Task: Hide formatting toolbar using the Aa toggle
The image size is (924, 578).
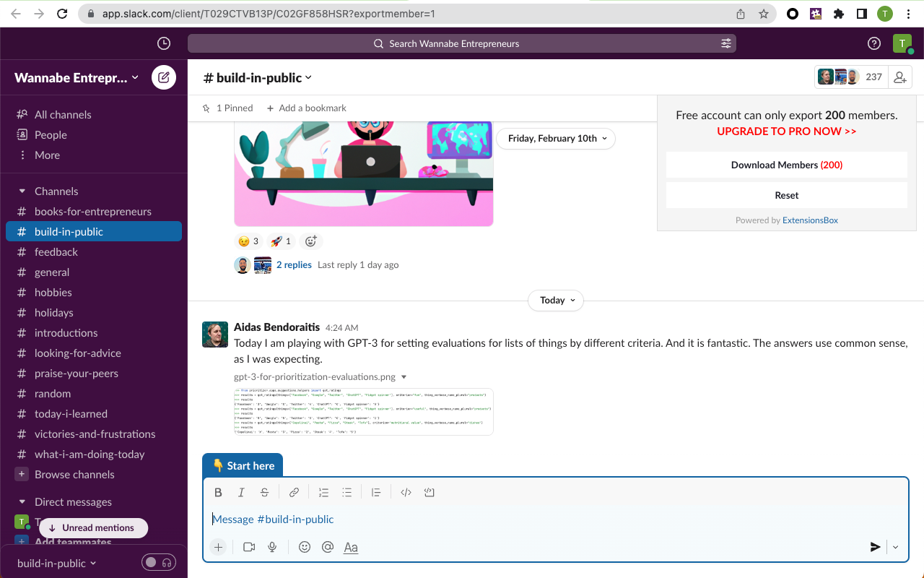Action: pos(351,547)
